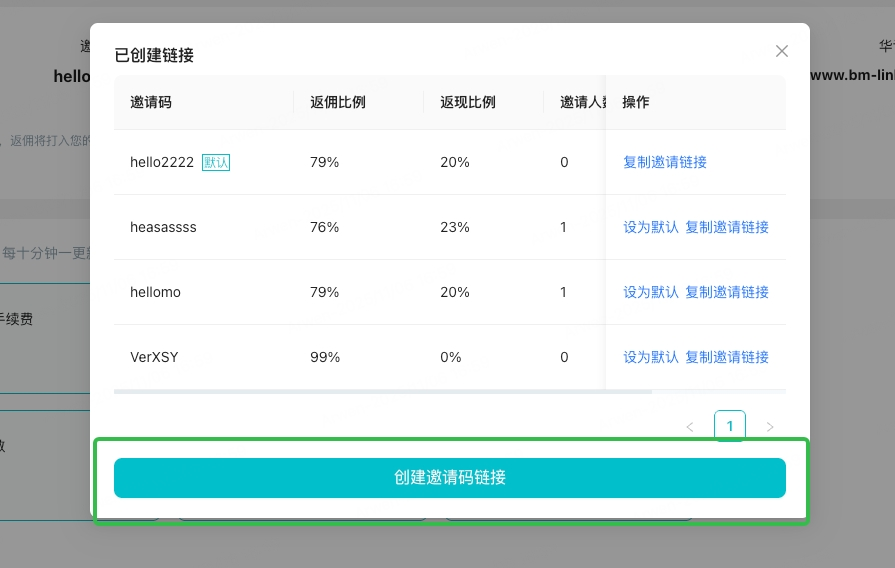Click the 默认 tag beside hello2222
895x568 pixels.
pos(216,162)
